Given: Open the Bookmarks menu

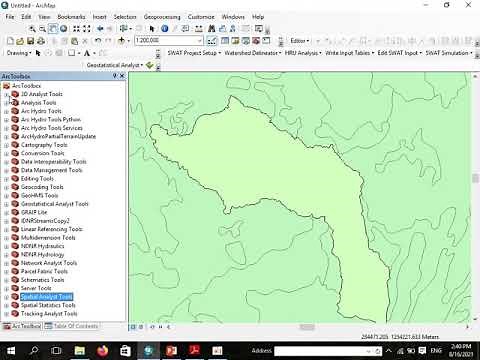Looking at the screenshot, I should [x=71, y=17].
